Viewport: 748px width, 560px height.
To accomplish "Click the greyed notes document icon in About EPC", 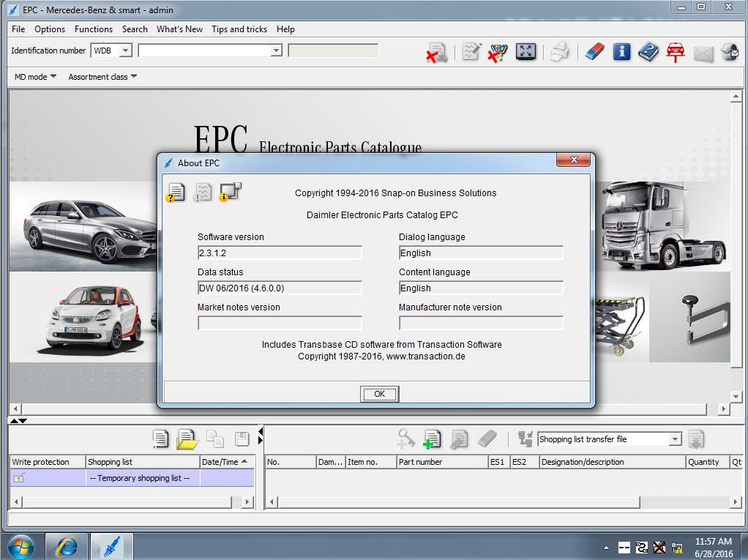I will point(203,193).
